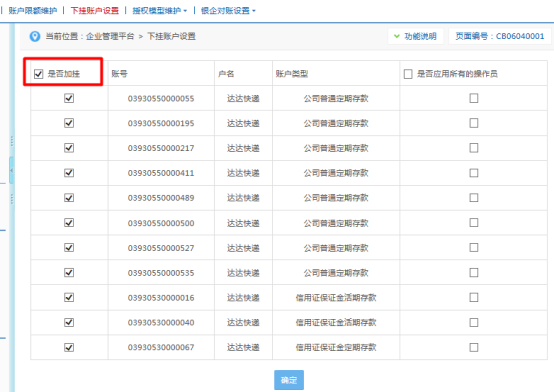Click the 确定 confirm button

(x=289, y=380)
